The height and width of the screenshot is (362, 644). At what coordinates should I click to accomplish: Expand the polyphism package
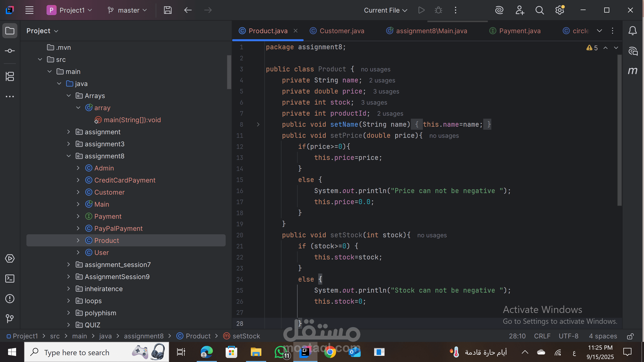point(69,313)
